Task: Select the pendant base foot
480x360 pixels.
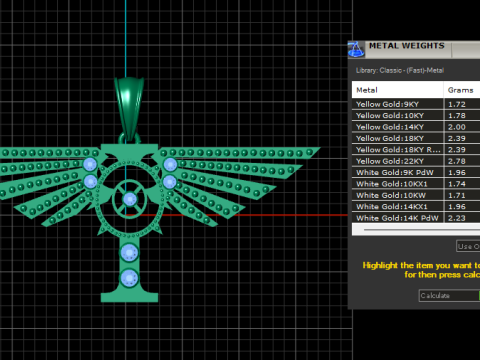Action: [x=129, y=296]
